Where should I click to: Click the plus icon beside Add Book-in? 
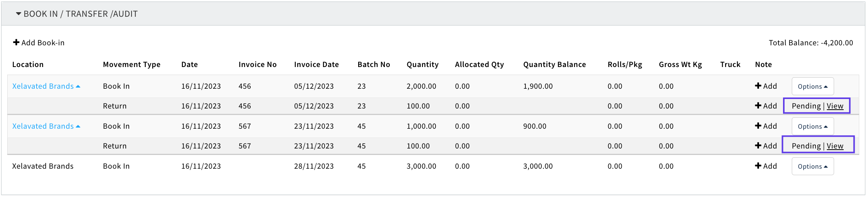click(16, 42)
